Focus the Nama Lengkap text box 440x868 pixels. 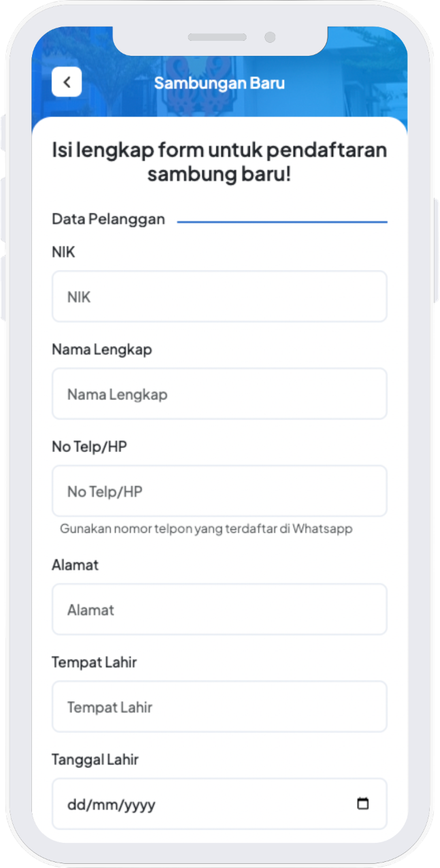click(x=219, y=394)
